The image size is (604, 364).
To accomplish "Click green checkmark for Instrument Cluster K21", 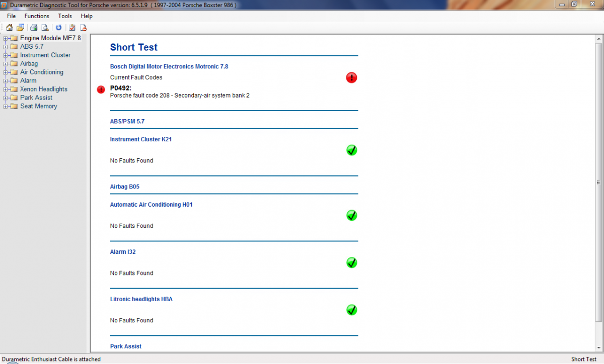I will tap(351, 150).
